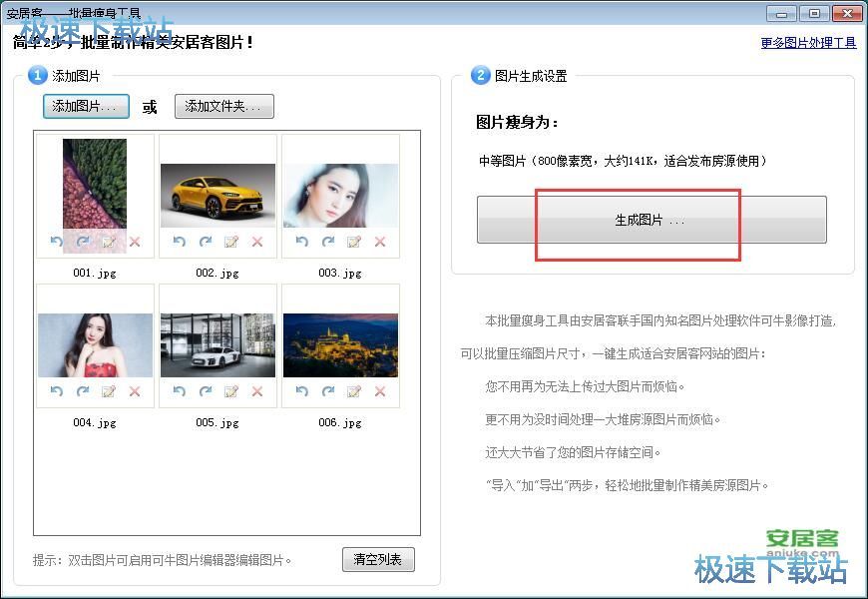Click the 添加图片 button
The height and width of the screenshot is (599, 868).
click(86, 107)
